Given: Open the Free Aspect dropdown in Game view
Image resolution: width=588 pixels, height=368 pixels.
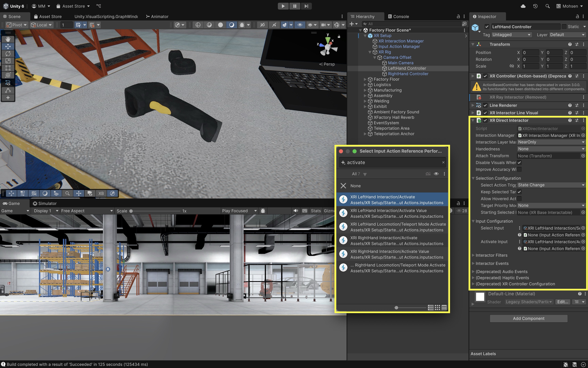Looking at the screenshot, I should (87, 211).
